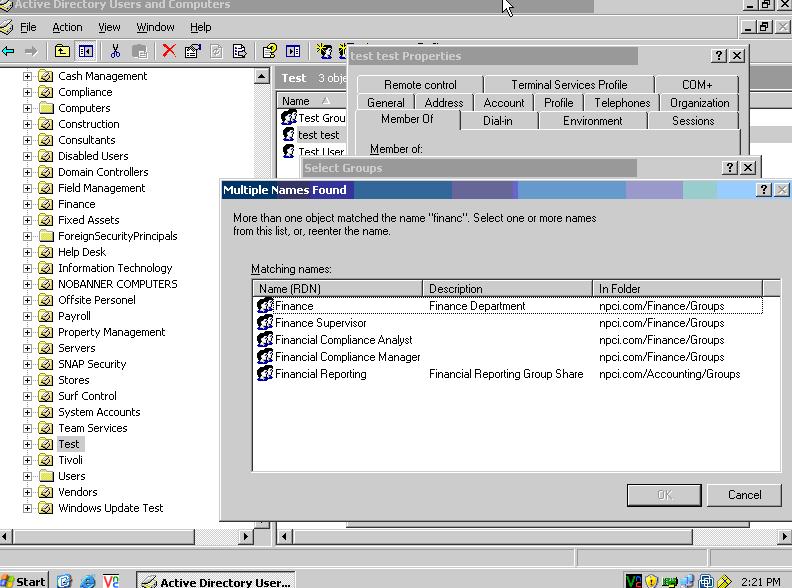The width and height of the screenshot is (792, 588).
Task: Expand the Help Desk node
Action: pos(27,252)
